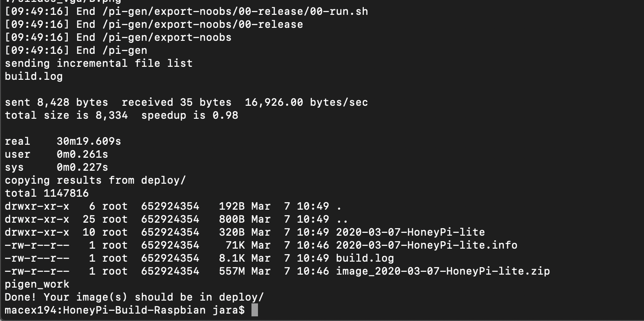Image resolution: width=644 pixels, height=321 pixels.
Task: Click the pigen_work line
Action: tap(37, 284)
